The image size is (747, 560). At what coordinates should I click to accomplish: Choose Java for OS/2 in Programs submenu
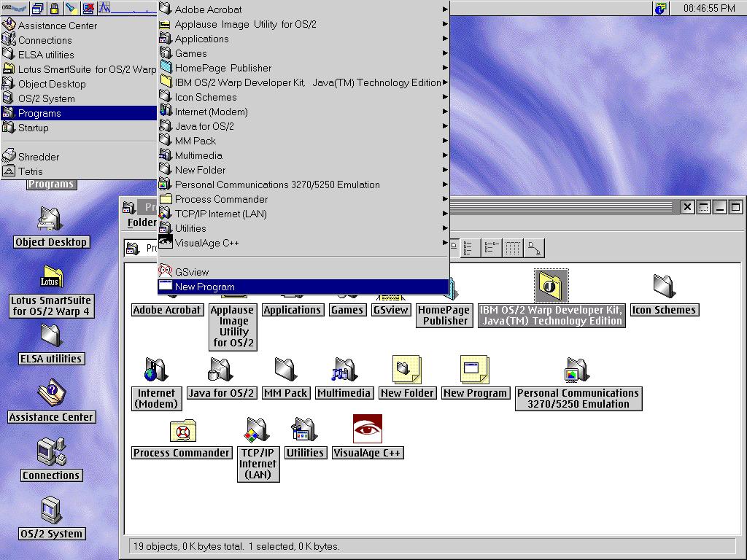click(303, 126)
